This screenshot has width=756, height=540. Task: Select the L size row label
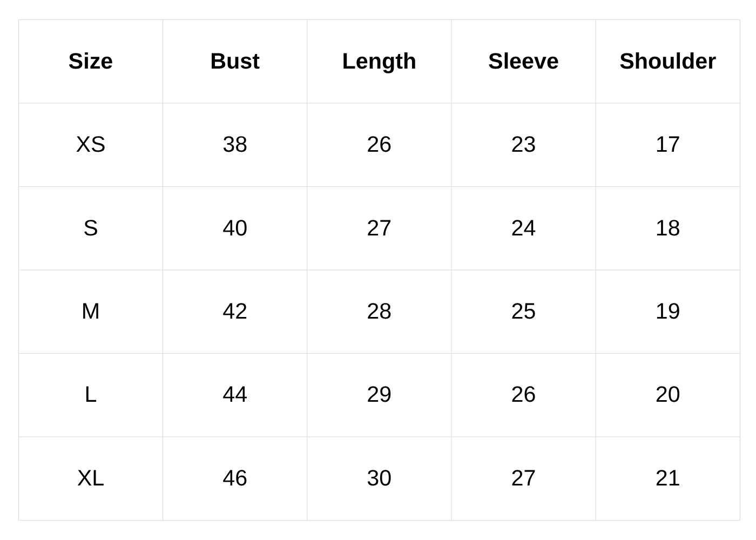(91, 395)
